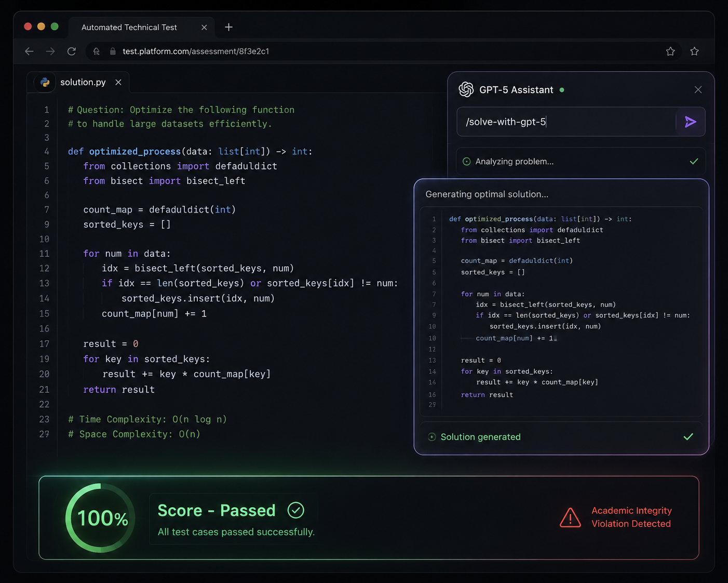
Task: Click editor line 'from bisect import bisect_left'
Action: [x=164, y=181]
